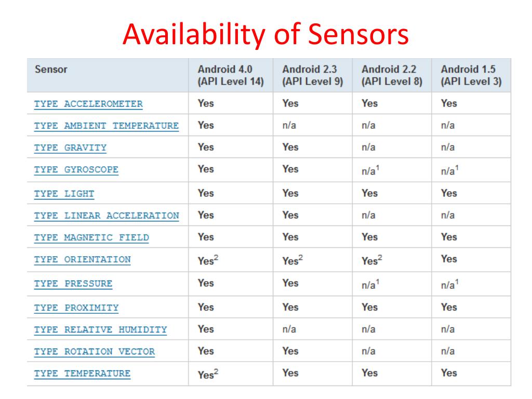532x399 pixels.
Task: Click the Yes² cell for TYPE_TEMPERATURE
Action: pos(208,374)
